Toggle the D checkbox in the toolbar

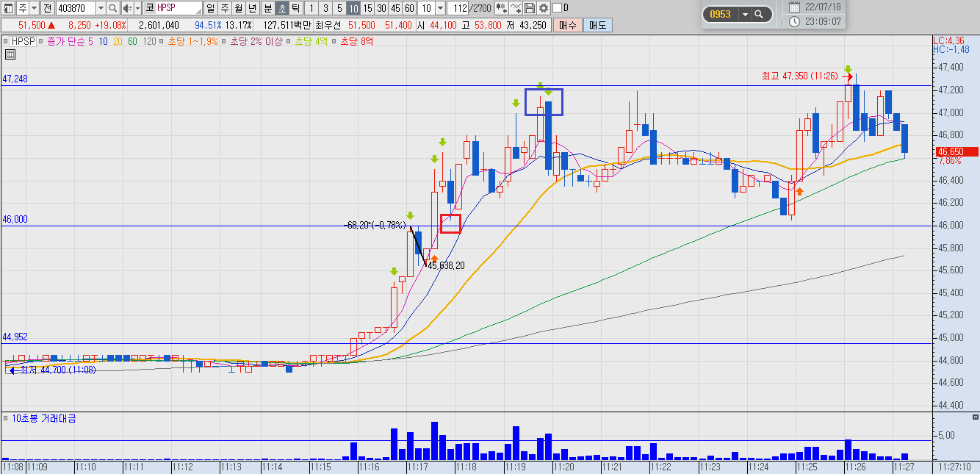(557, 8)
